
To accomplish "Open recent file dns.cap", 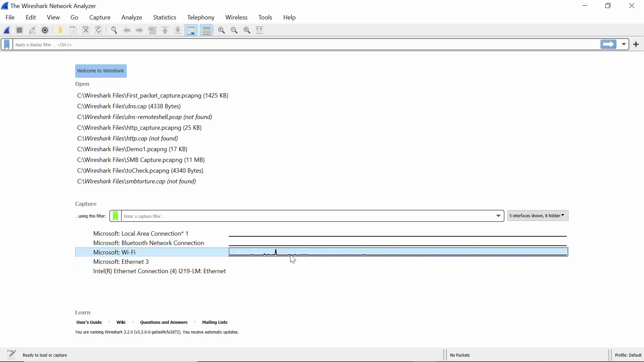I will tap(129, 106).
